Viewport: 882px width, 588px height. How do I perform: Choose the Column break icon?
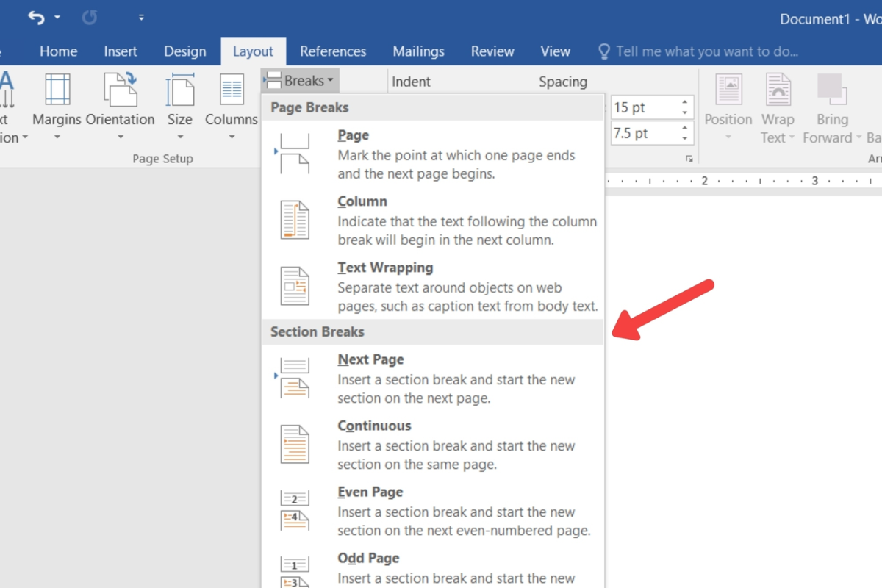[295, 220]
